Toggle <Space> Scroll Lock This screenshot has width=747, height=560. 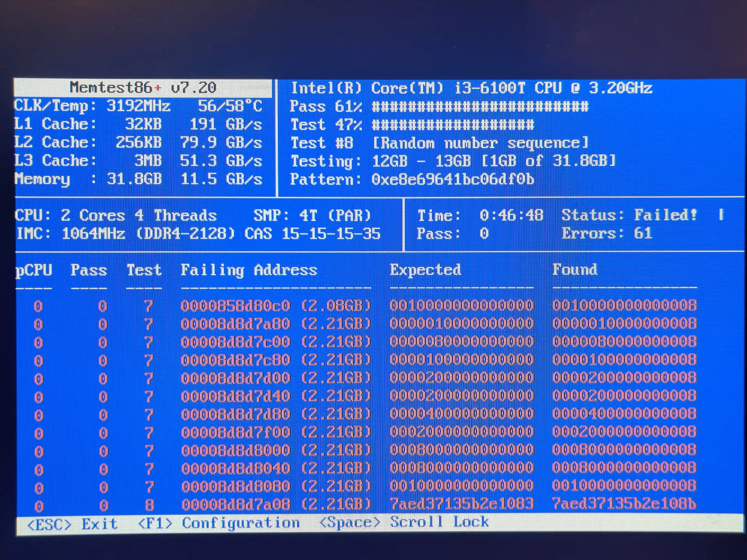[x=404, y=522]
